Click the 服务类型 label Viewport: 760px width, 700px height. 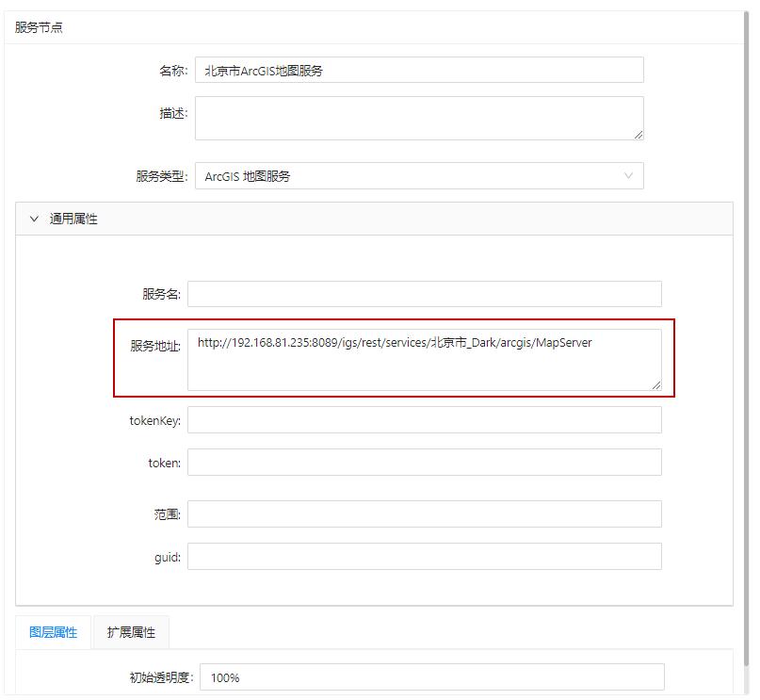161,176
